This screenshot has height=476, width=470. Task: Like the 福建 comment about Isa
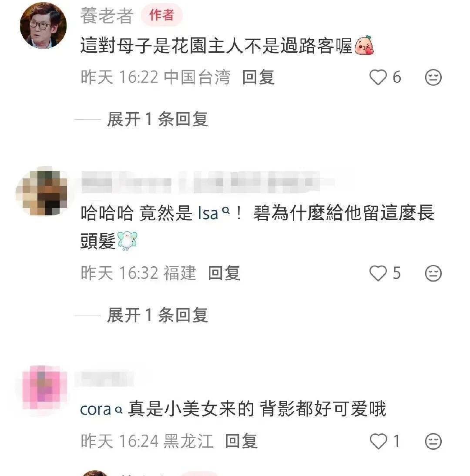[378, 273]
